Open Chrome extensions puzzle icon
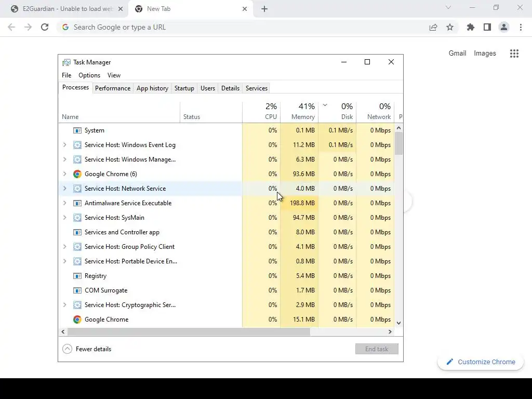The width and height of the screenshot is (532, 399). (471, 27)
